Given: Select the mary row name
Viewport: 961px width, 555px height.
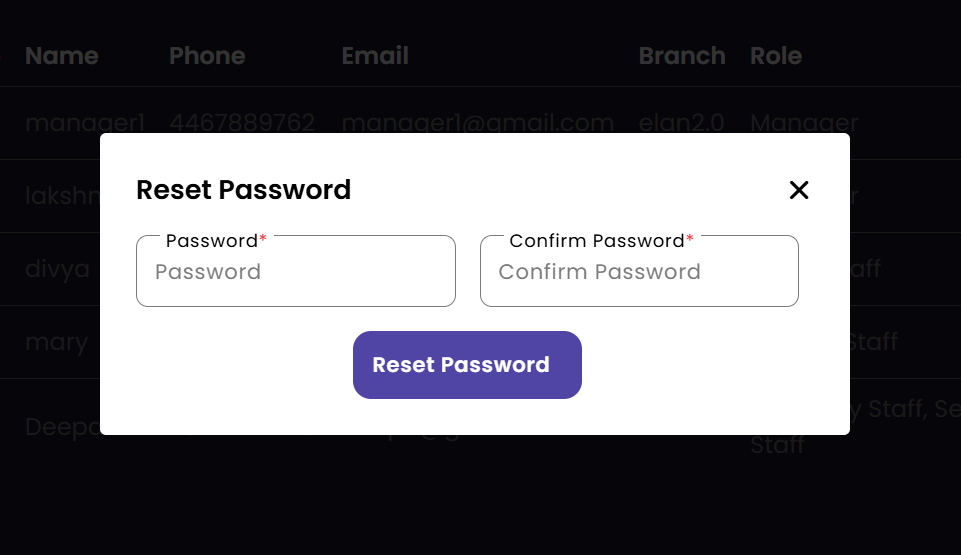Looking at the screenshot, I should tap(56, 342).
